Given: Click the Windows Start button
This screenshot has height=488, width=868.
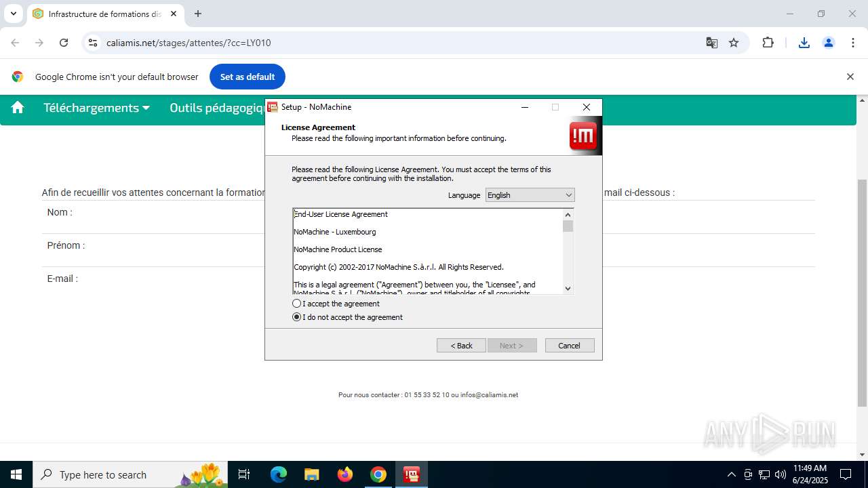Looking at the screenshot, I should pos(16,474).
